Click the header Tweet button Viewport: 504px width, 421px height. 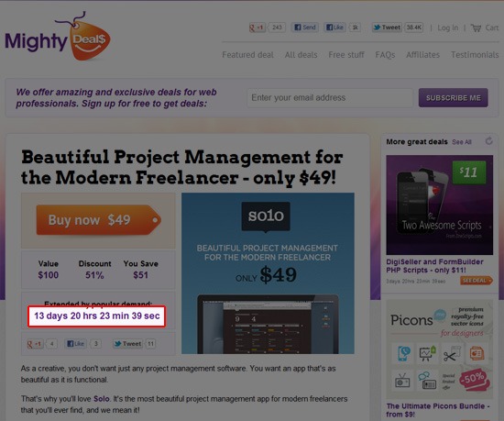(388, 28)
